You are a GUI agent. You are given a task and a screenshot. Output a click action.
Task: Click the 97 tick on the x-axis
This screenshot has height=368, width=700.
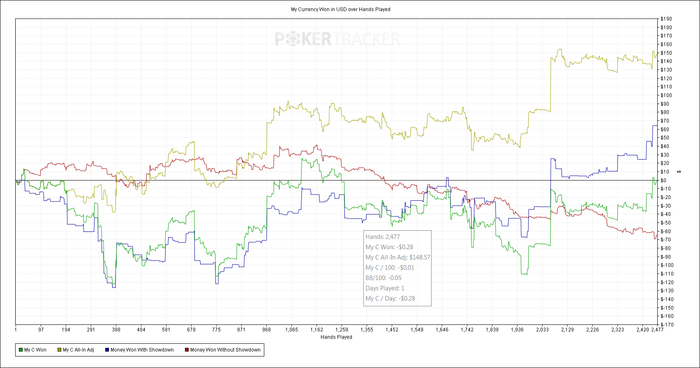(x=41, y=330)
